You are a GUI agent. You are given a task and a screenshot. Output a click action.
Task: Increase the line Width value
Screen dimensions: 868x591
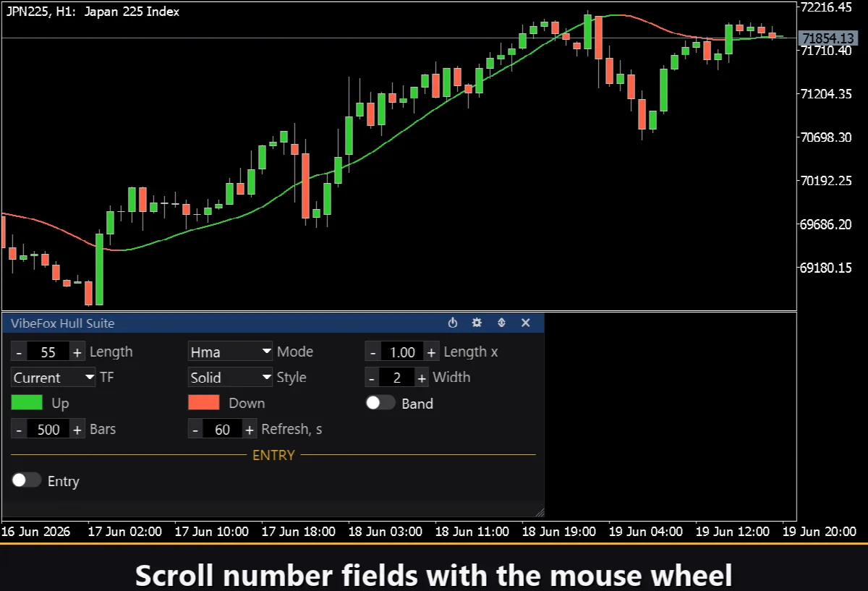421,378
